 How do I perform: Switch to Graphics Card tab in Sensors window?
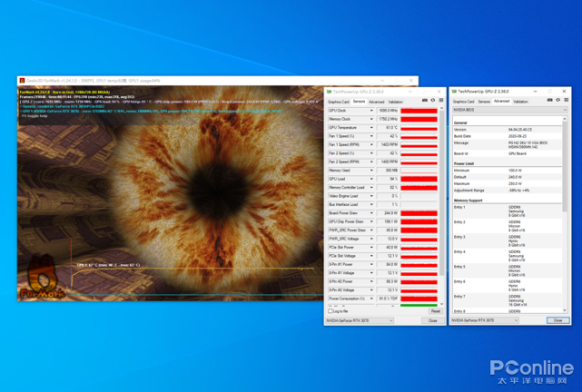click(x=338, y=102)
